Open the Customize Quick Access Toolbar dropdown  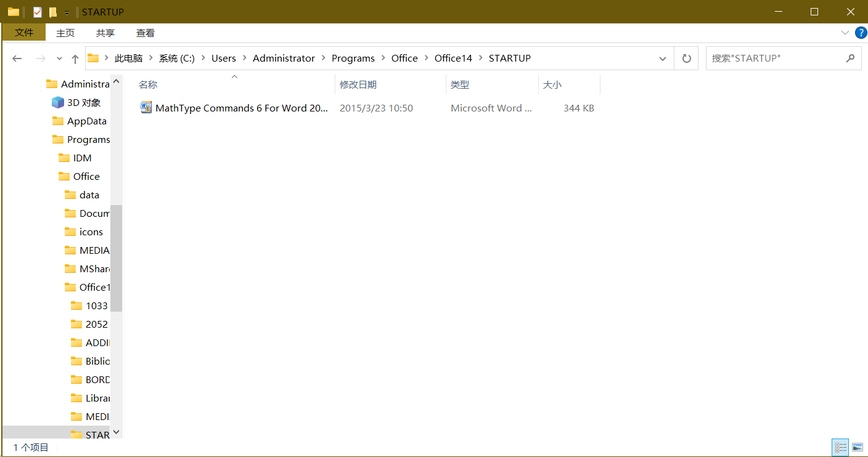click(x=67, y=12)
